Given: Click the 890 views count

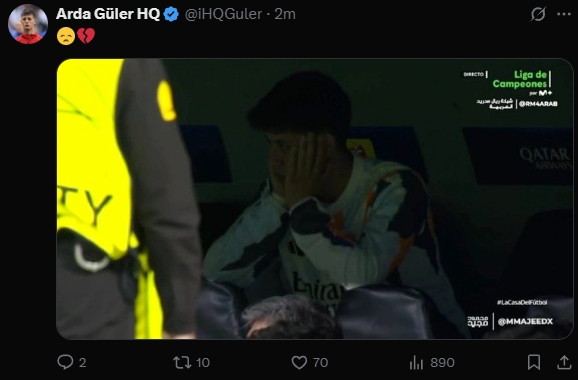Looking at the screenshot, I should (442, 362).
